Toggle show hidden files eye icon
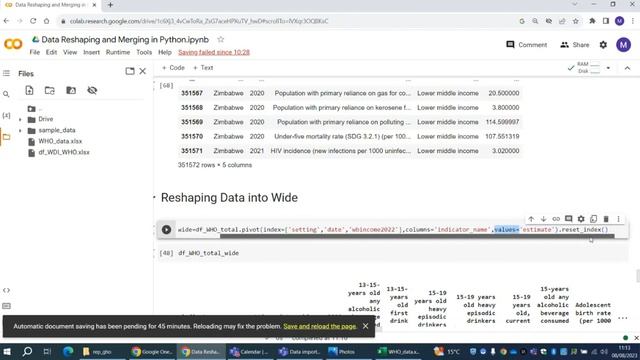This screenshot has width=640, height=360. coord(92,90)
